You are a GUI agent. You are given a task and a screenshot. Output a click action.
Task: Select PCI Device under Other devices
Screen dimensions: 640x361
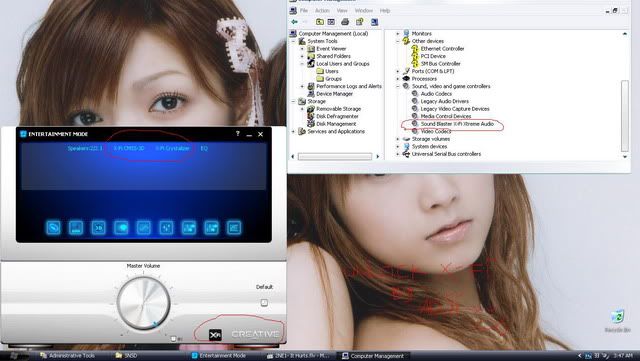click(x=433, y=56)
